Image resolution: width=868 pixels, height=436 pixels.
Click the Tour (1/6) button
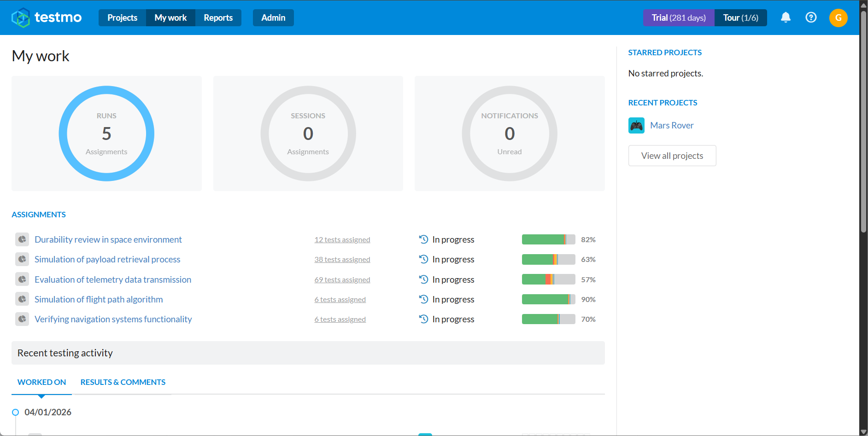(740, 17)
